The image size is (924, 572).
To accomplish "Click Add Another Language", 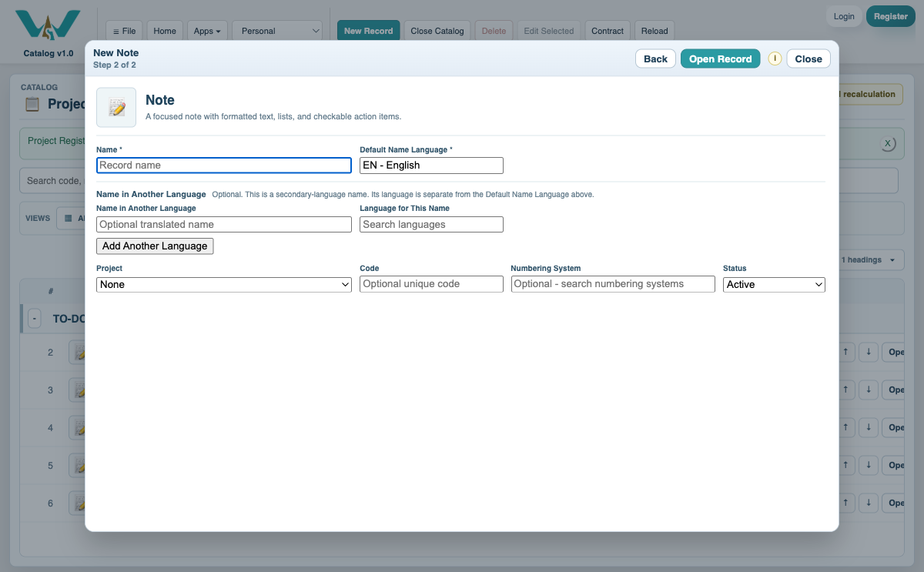I will [155, 246].
